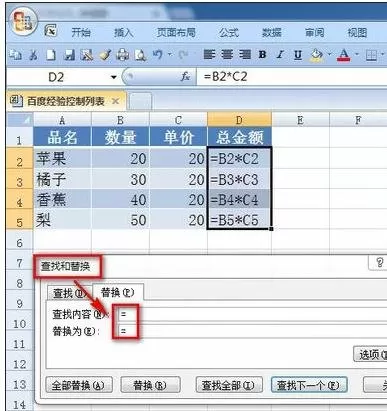Select column B header

tap(120, 120)
